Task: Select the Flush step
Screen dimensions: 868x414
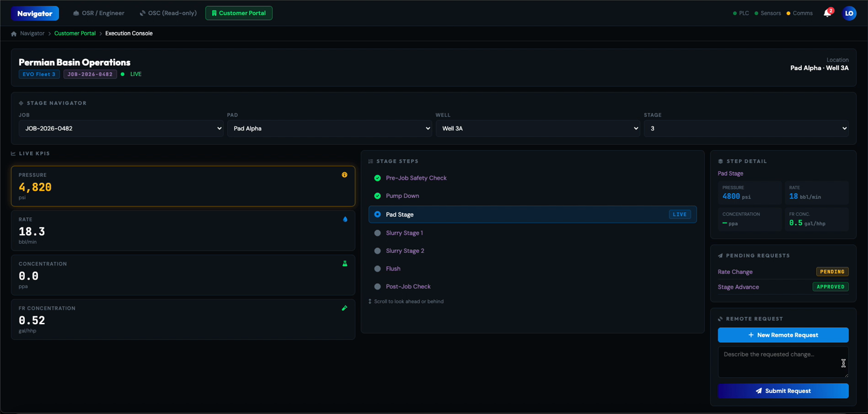Action: point(532,269)
